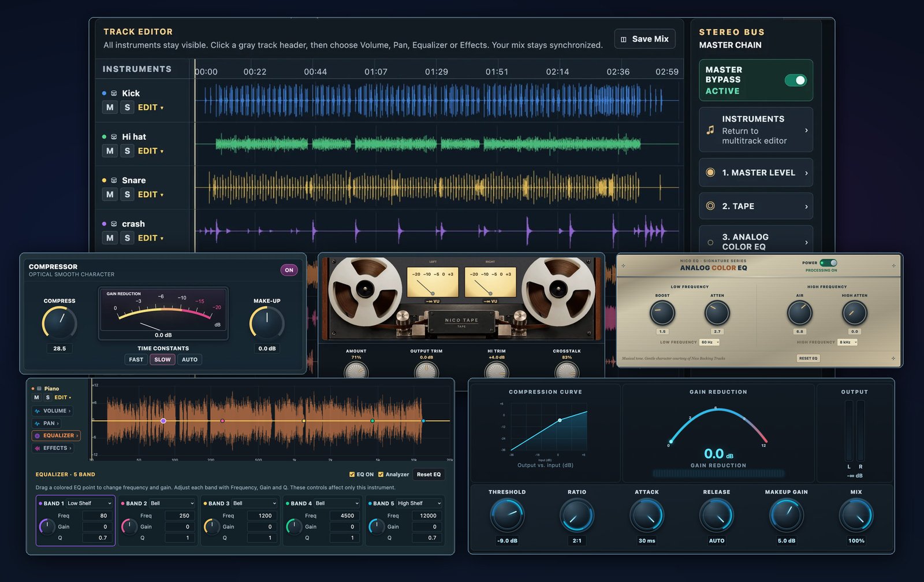Open the Band 5 High Shelf type dropdown
Viewport: 924px width, 582px height.
point(419,503)
